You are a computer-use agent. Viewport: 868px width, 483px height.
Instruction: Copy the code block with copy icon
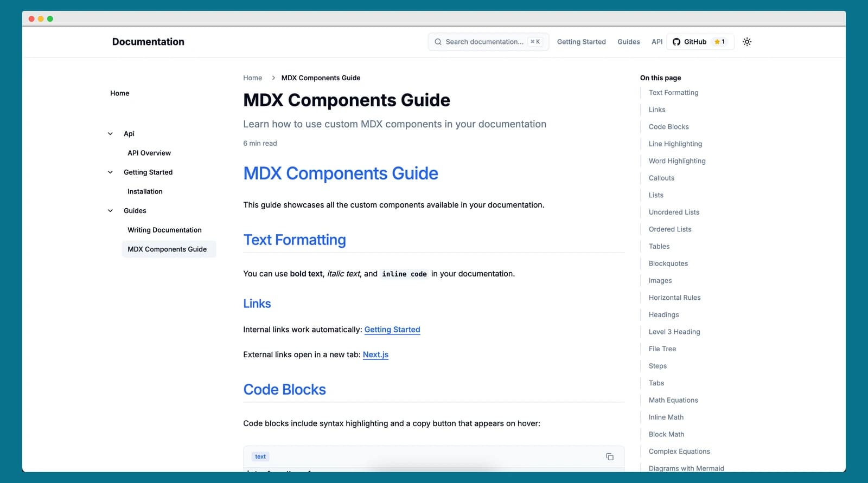click(x=610, y=456)
